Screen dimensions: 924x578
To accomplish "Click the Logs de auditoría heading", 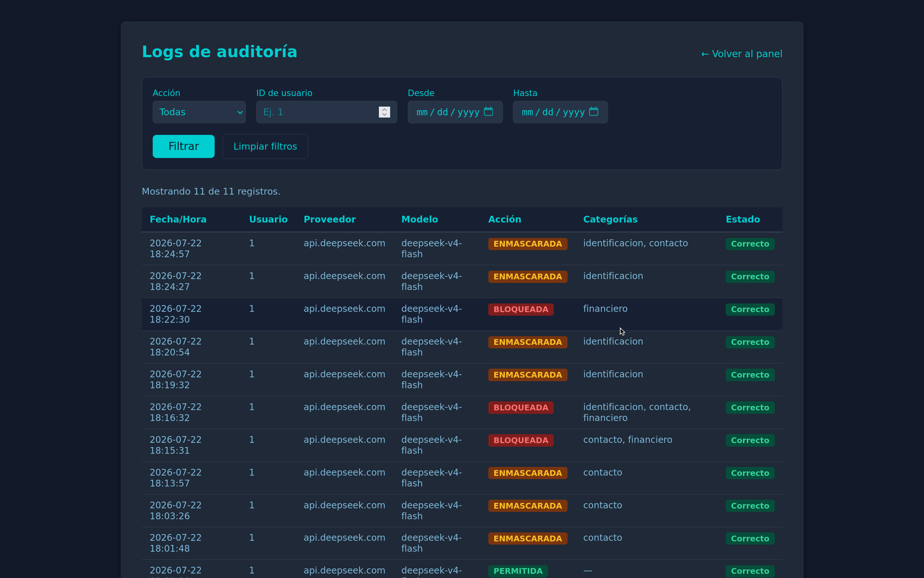I will (219, 52).
